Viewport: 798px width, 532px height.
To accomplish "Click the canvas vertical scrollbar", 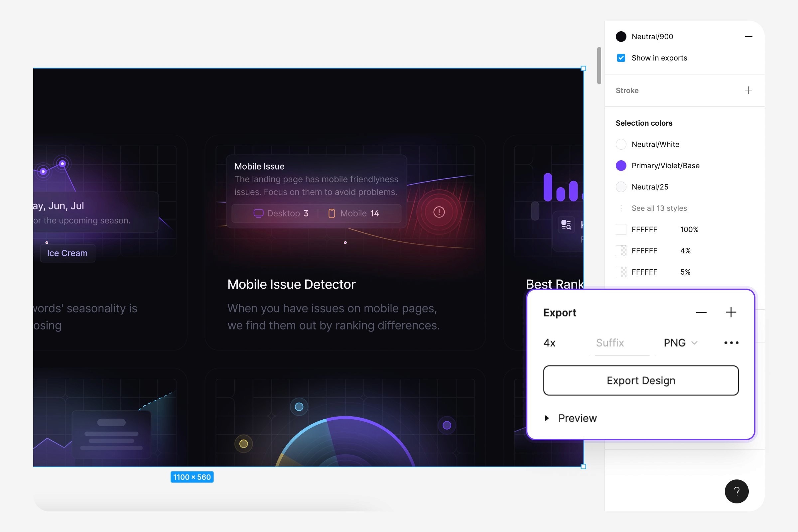I will pyautogui.click(x=599, y=66).
